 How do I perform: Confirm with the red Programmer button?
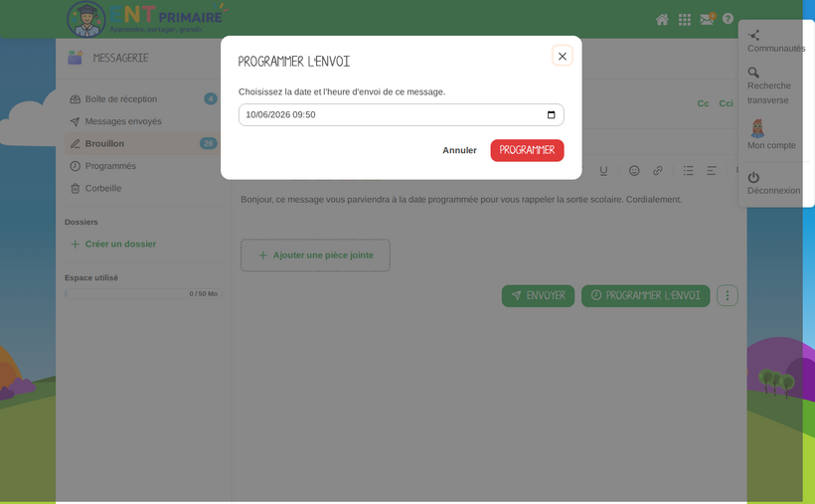527,150
